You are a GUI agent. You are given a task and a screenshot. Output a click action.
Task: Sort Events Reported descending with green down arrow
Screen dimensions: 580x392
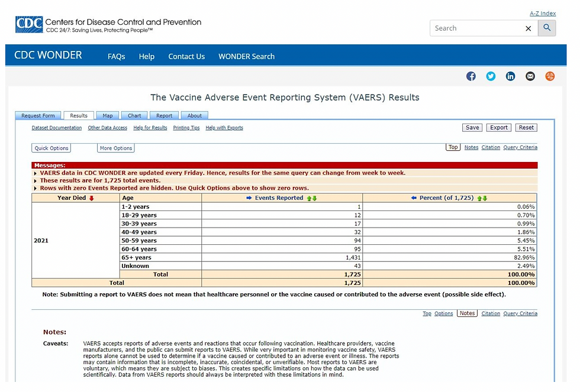tap(314, 199)
